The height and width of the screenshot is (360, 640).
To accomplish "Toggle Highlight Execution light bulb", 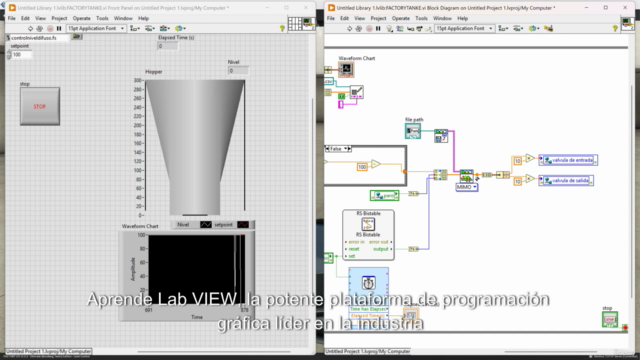I will [389, 29].
